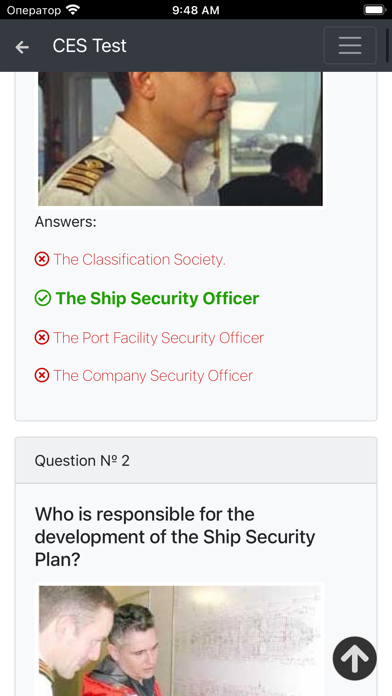Click the Ship Security Plan question text
The image size is (392, 696).
[175, 537]
